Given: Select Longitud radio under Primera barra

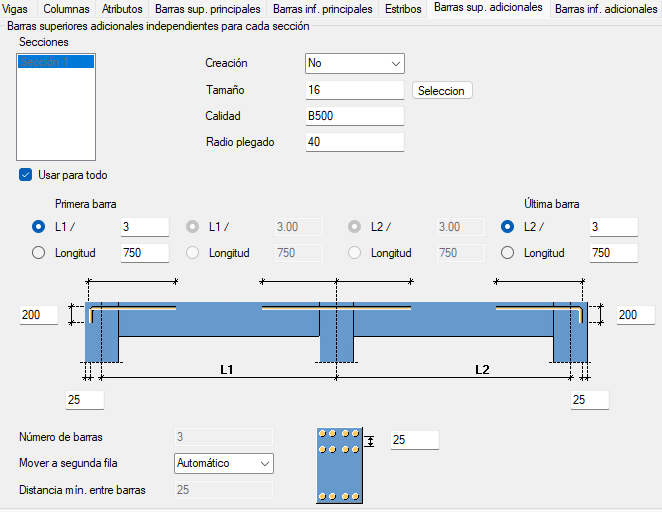Looking at the screenshot, I should (39, 253).
